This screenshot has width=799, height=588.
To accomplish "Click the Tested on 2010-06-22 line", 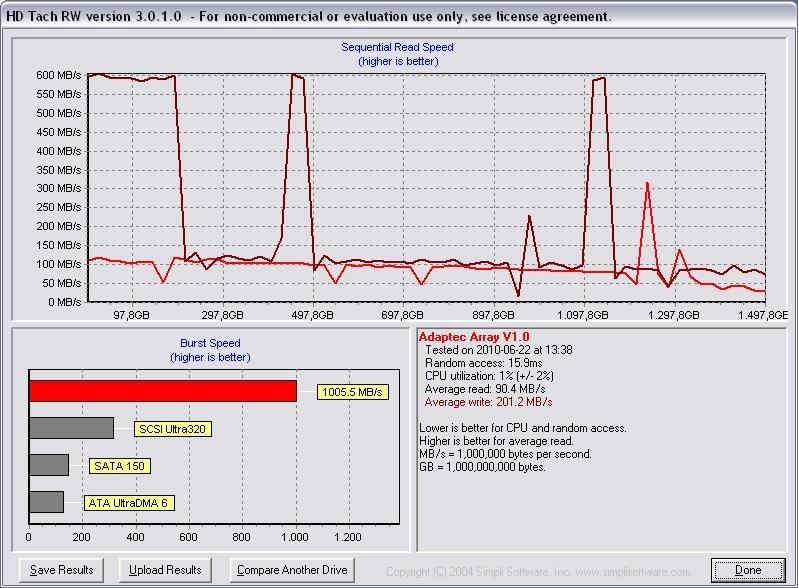I will (x=499, y=350).
